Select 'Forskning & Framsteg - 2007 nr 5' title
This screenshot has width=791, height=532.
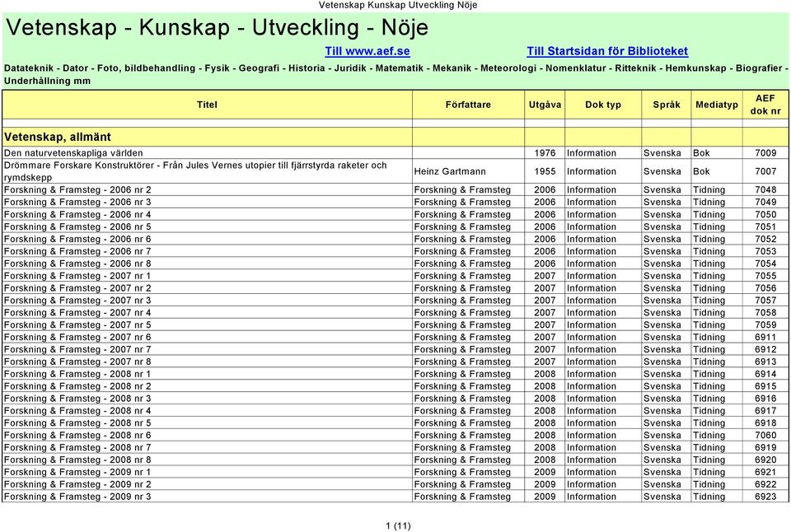click(77, 324)
